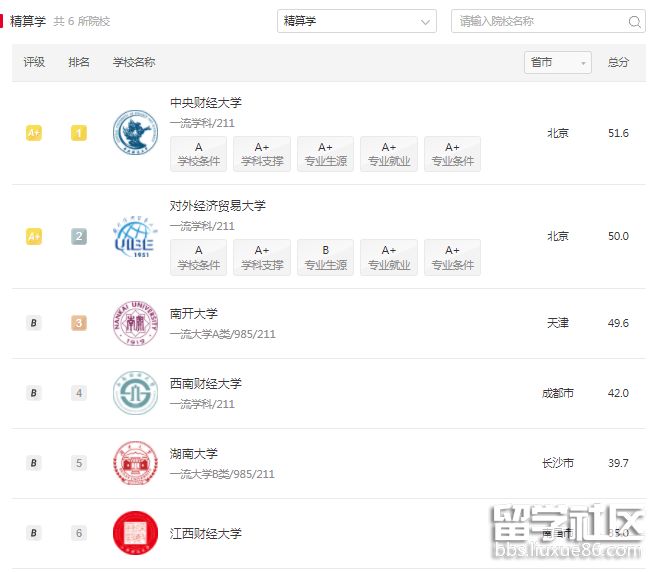Click the 西南财经大学 logo
The image size is (658, 572).
136,393
